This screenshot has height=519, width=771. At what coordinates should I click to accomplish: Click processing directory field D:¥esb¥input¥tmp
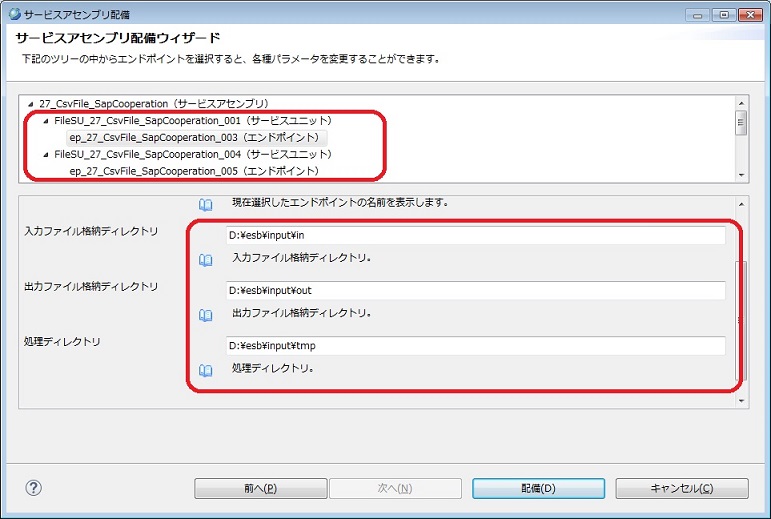coord(475,346)
